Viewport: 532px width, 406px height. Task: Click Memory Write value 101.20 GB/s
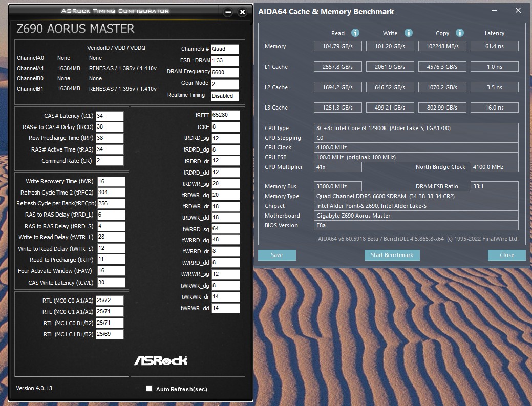[390, 46]
